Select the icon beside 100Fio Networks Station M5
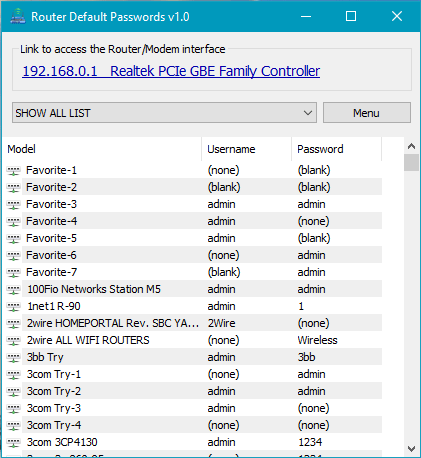This screenshot has height=458, width=421. (13, 290)
